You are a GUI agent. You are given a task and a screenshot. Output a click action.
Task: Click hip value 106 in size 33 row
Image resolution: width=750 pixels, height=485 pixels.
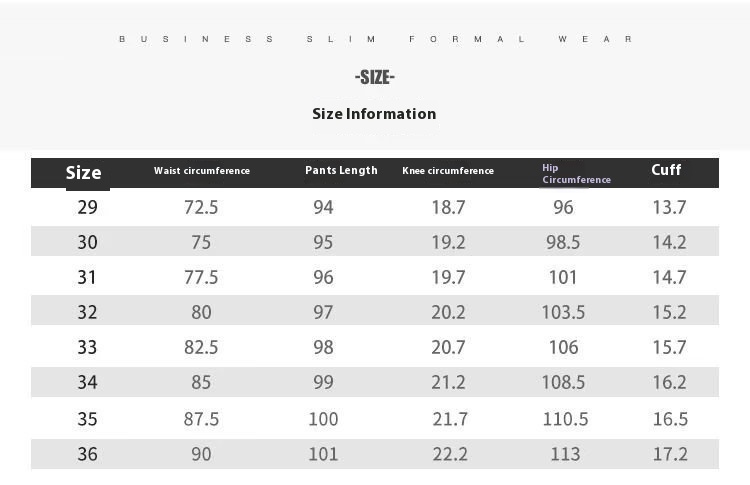tap(563, 347)
